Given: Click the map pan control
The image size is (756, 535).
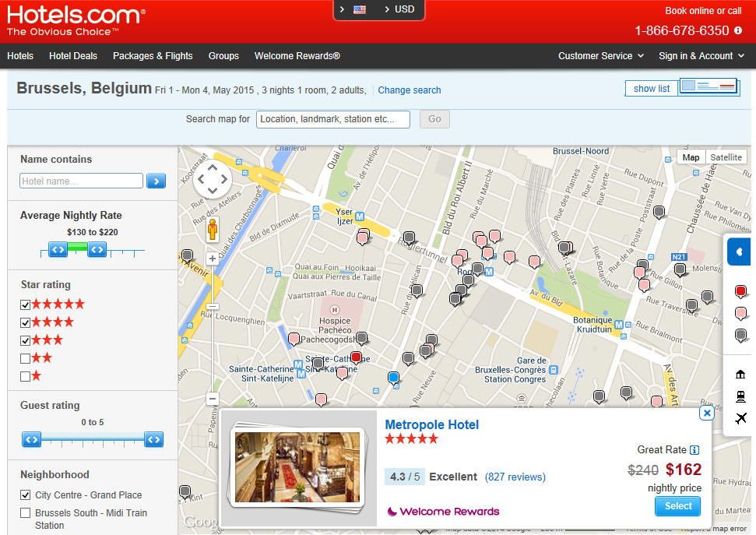Looking at the screenshot, I should [x=213, y=179].
